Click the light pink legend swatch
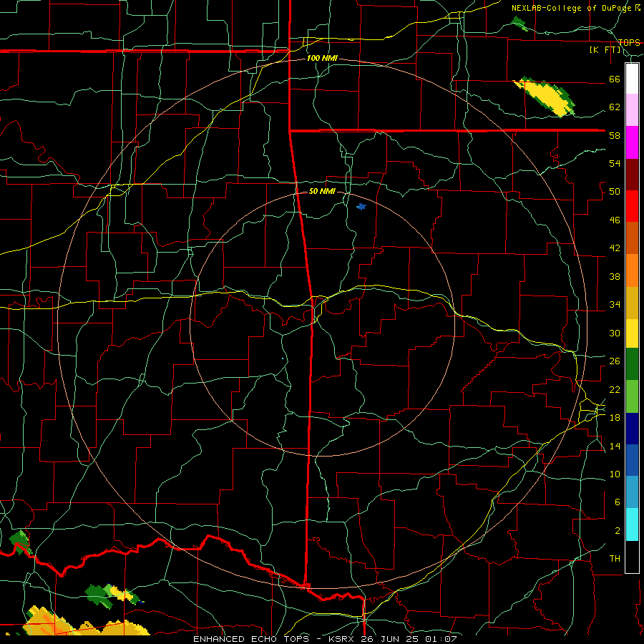The image size is (644, 644). click(632, 110)
